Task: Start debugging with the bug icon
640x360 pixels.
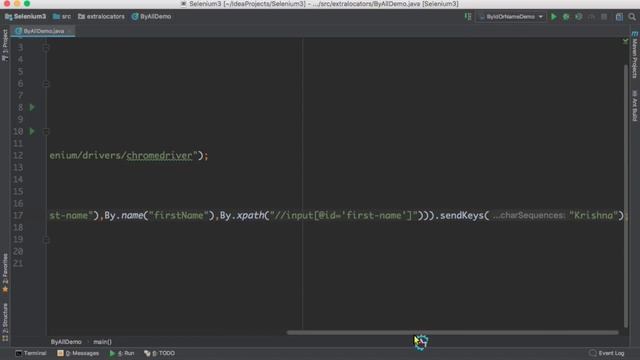Action: (x=566, y=17)
